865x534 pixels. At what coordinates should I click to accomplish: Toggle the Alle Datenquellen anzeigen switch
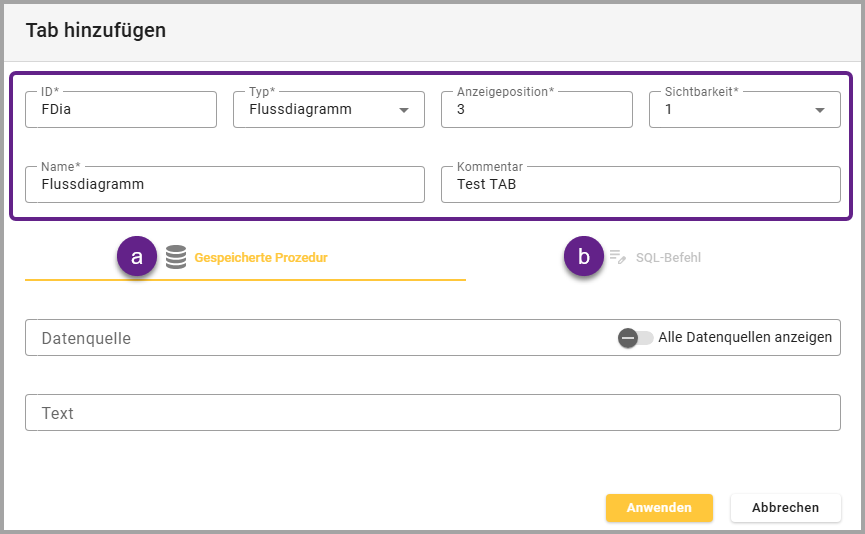(x=635, y=338)
